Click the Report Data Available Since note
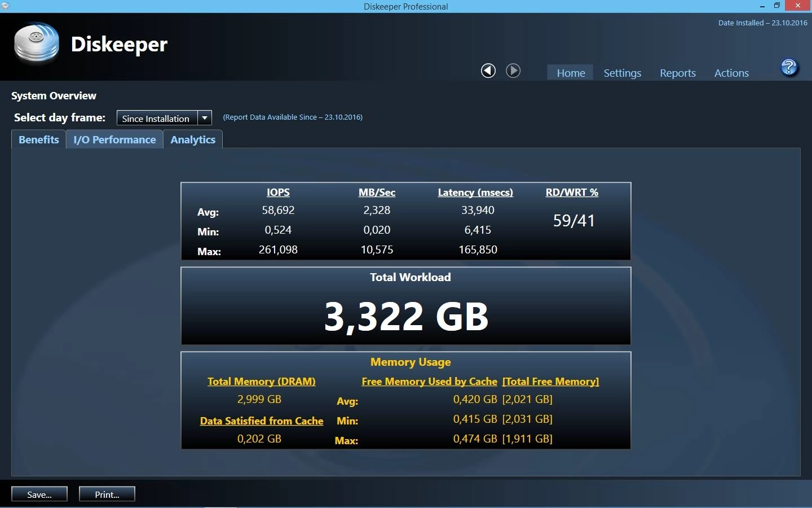The height and width of the screenshot is (508, 812). click(x=293, y=117)
